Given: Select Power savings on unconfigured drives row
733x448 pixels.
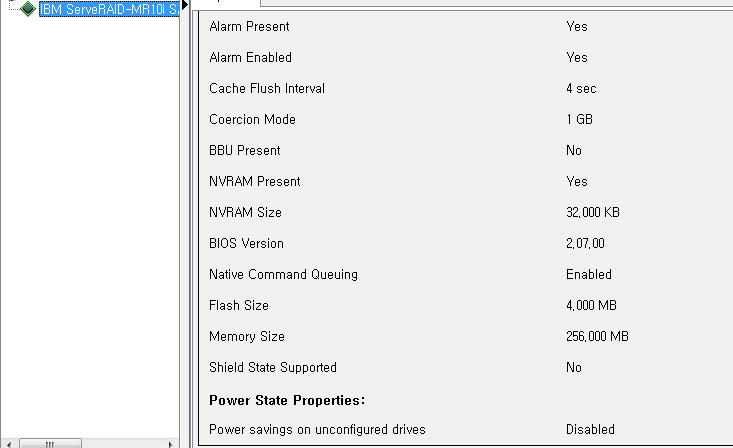Looking at the screenshot, I should click(x=466, y=429).
